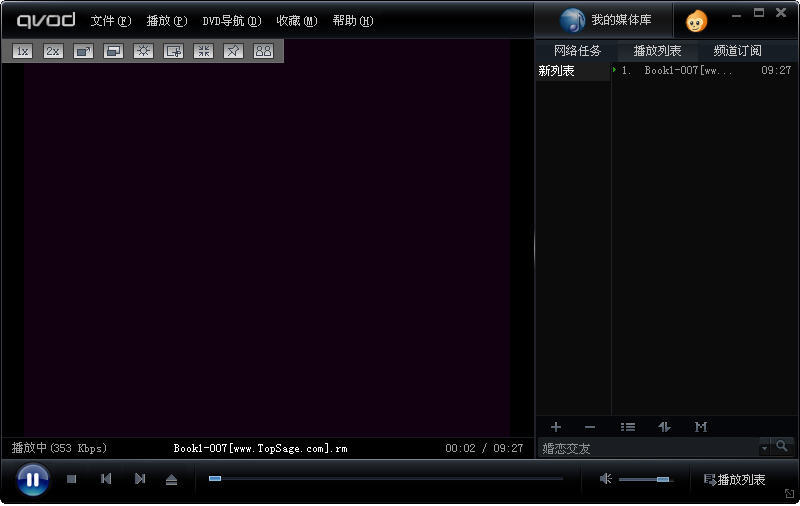Toggle the always-on-top pin icon
Image resolution: width=800 pixels, height=506 pixels.
233,51
